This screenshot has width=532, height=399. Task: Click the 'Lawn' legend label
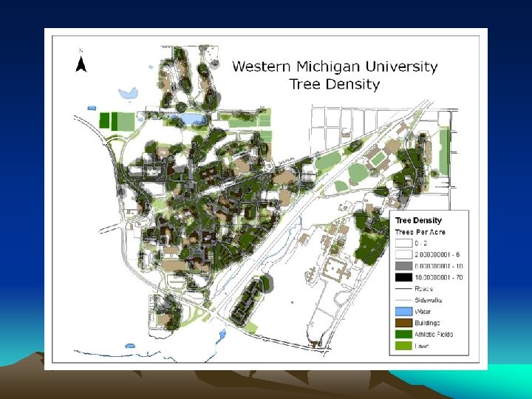point(422,346)
